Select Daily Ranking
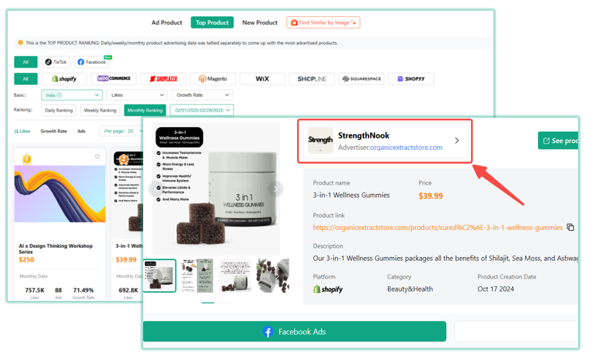595x364 pixels. tap(58, 110)
